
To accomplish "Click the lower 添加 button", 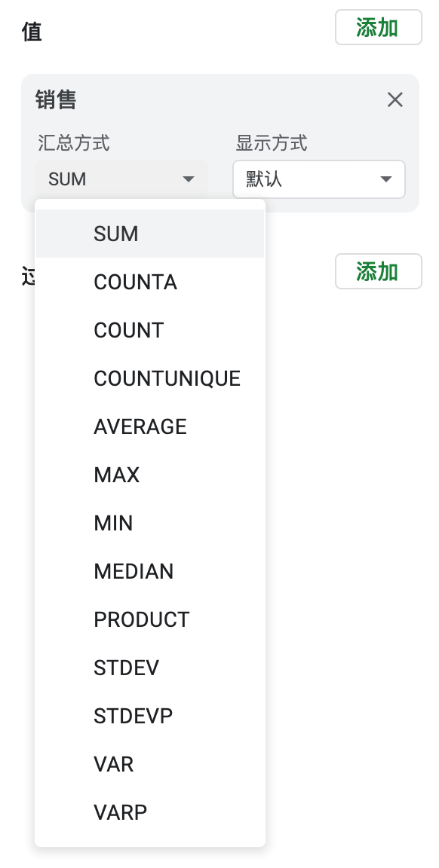I will (378, 271).
